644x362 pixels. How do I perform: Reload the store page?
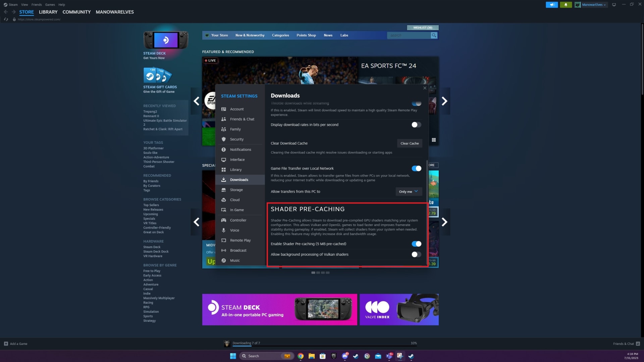tap(6, 19)
